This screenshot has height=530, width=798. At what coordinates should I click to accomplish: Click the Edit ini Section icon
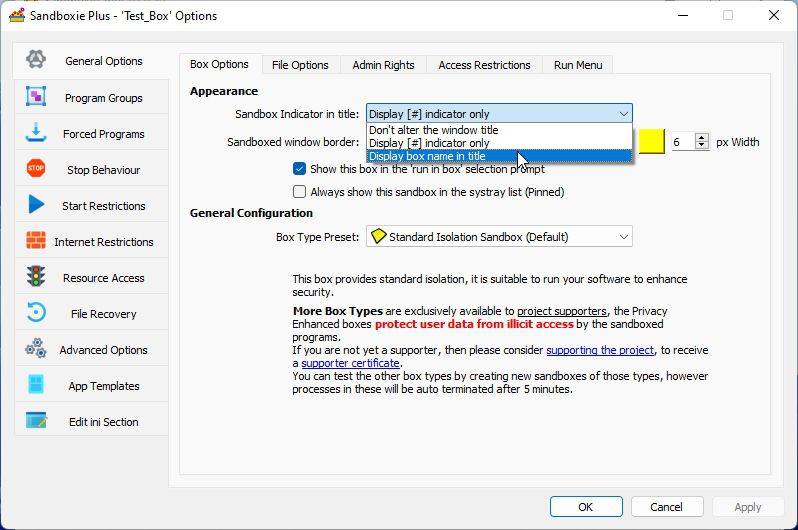coord(36,421)
